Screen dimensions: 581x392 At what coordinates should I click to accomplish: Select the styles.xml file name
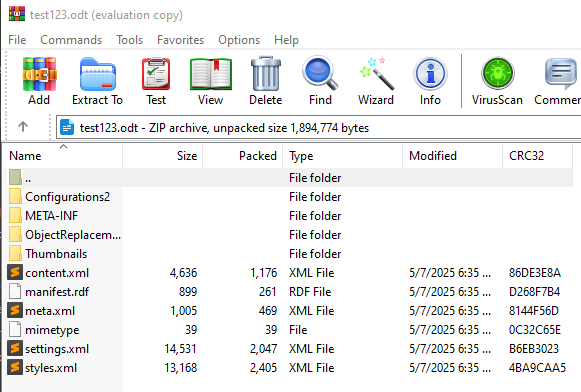click(x=51, y=368)
